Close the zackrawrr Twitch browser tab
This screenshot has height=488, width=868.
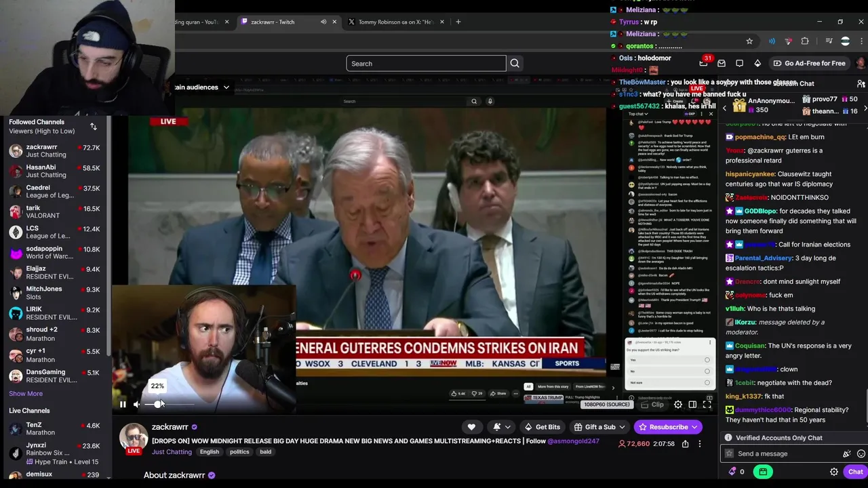click(x=334, y=22)
